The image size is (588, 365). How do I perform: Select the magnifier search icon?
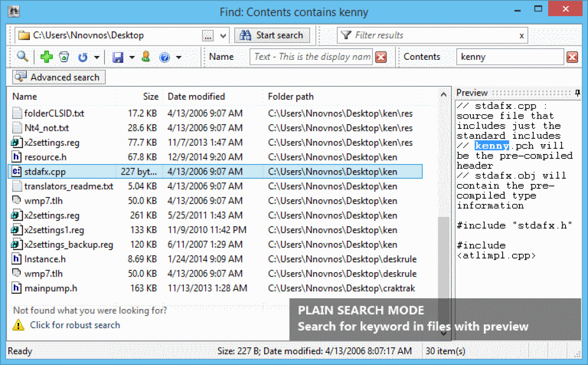click(22, 57)
